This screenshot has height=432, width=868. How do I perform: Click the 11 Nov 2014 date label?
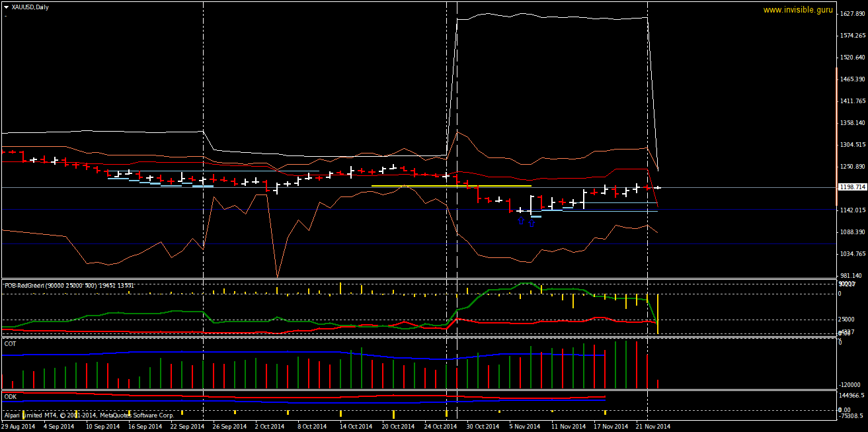click(x=569, y=427)
